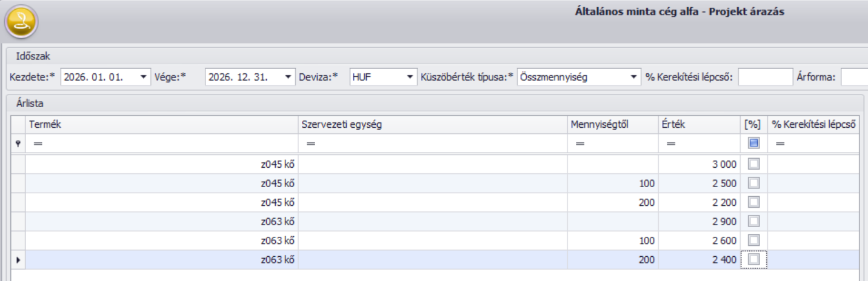Expand the Vége date picker

pyautogui.click(x=289, y=78)
